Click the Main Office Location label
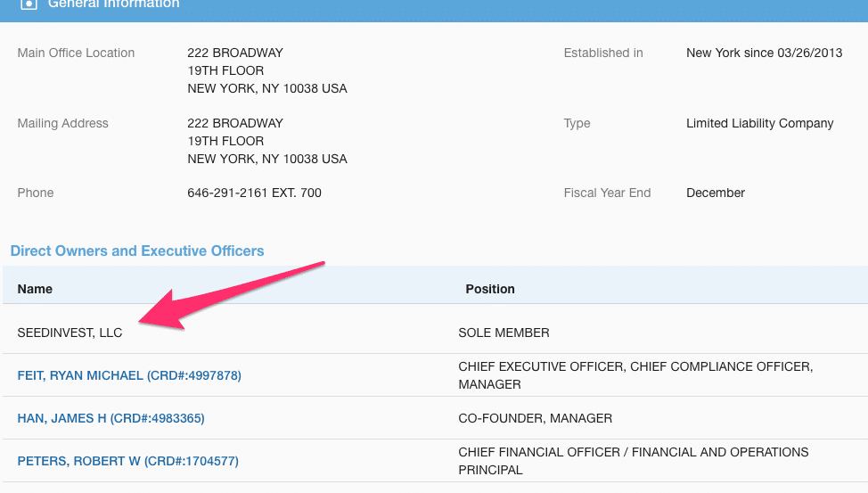Image resolution: width=868 pixels, height=493 pixels. click(x=76, y=53)
